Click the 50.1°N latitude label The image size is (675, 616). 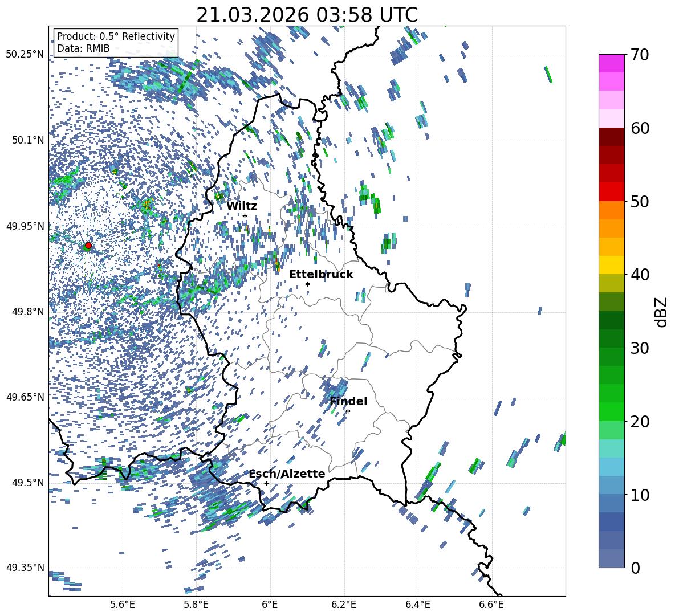[27, 140]
